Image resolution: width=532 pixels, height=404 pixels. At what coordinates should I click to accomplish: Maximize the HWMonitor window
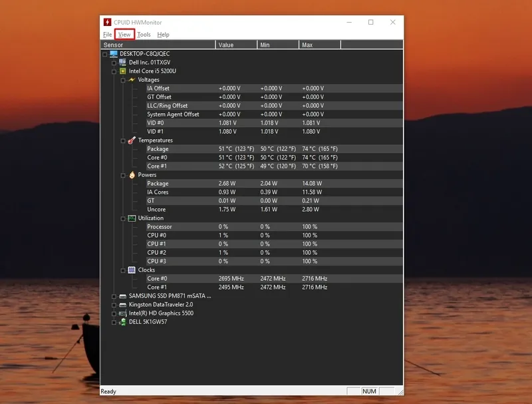(371, 22)
